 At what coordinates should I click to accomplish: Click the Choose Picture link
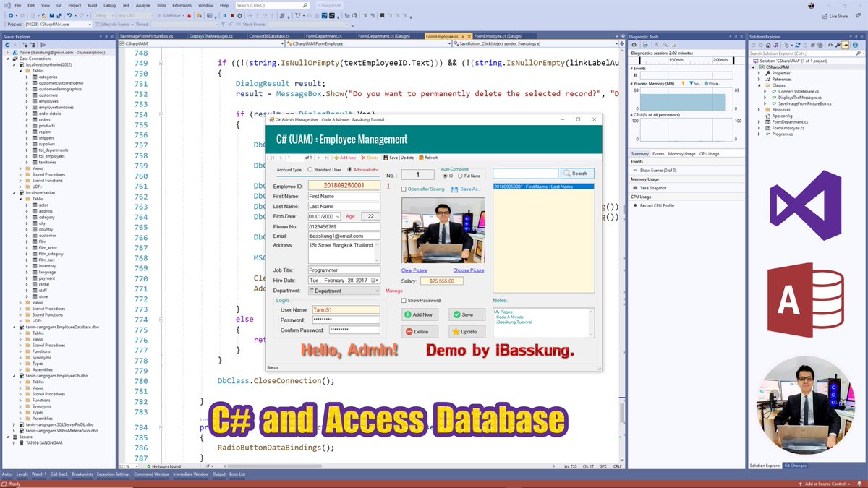click(x=469, y=270)
